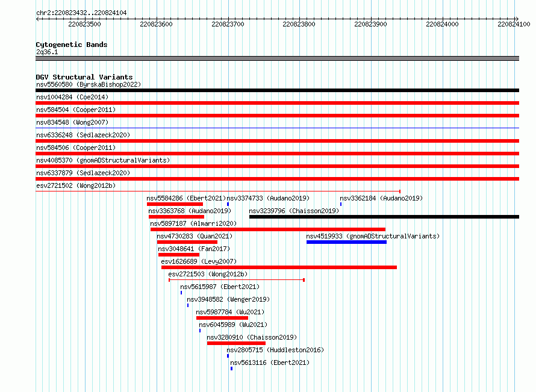Click the red nsv4730283 Quan2021 bar
Screen dimensions: 536x392
187,242
